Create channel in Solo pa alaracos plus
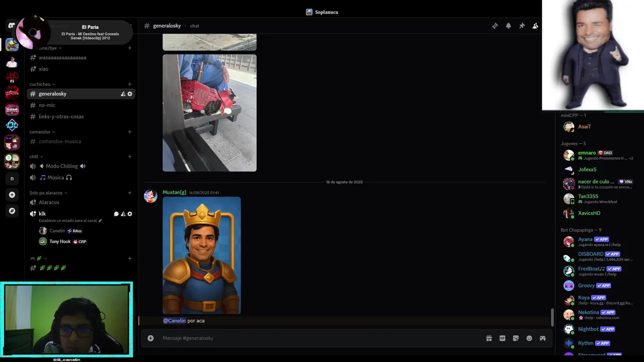644x362 pixels. pos(130,193)
